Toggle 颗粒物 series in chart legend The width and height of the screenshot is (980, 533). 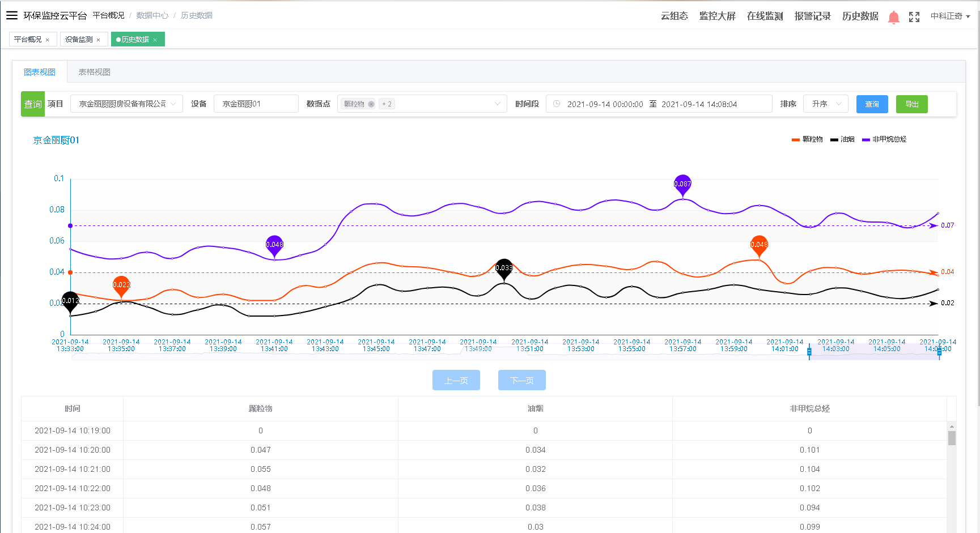coord(807,139)
